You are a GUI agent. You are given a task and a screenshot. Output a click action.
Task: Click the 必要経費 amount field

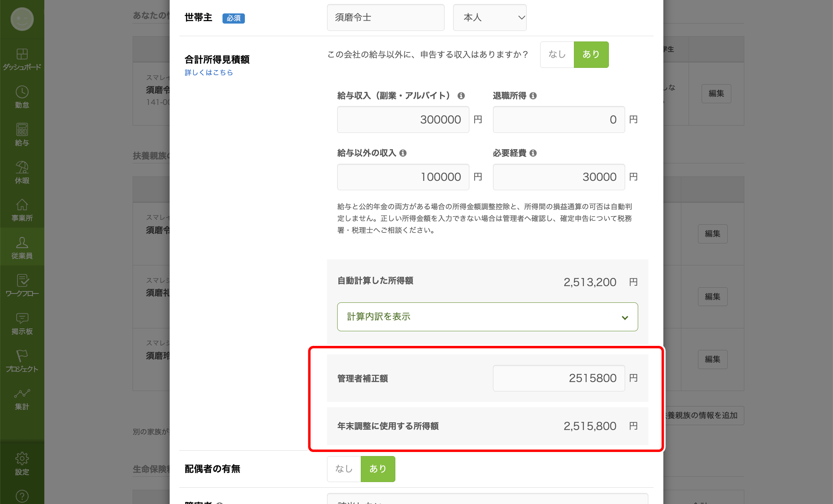point(559,177)
